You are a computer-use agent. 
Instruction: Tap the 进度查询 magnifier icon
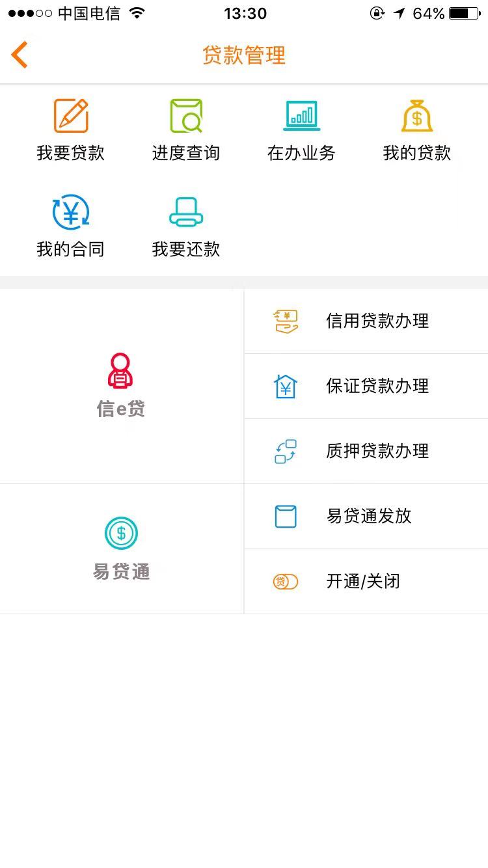(x=186, y=116)
